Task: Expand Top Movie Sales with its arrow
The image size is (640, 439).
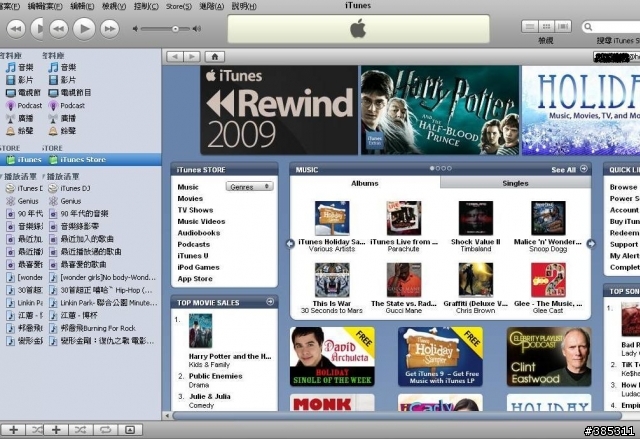Action: click(270, 302)
